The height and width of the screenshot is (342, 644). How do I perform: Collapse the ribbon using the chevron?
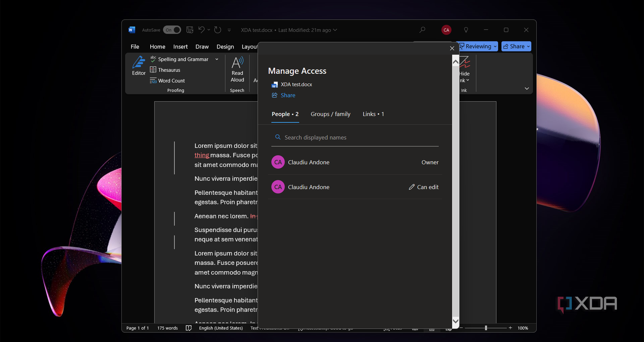(x=527, y=88)
